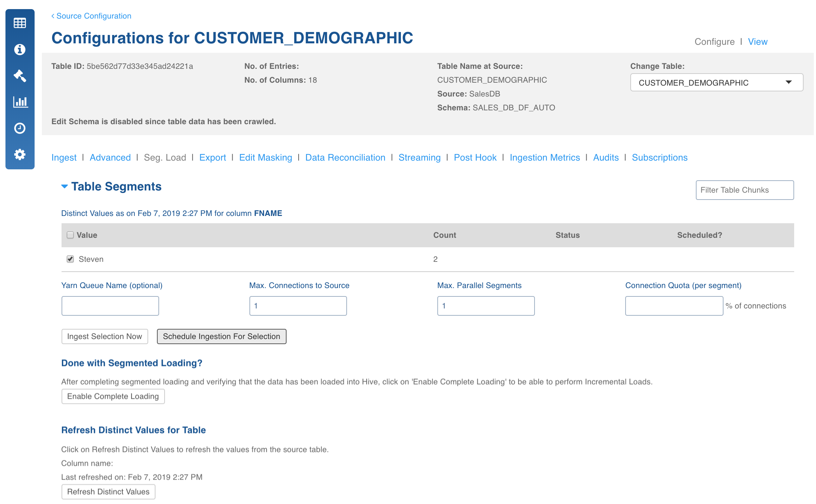The height and width of the screenshot is (504, 816).
Task: Click the No. of Columns value 18
Action: click(x=313, y=80)
